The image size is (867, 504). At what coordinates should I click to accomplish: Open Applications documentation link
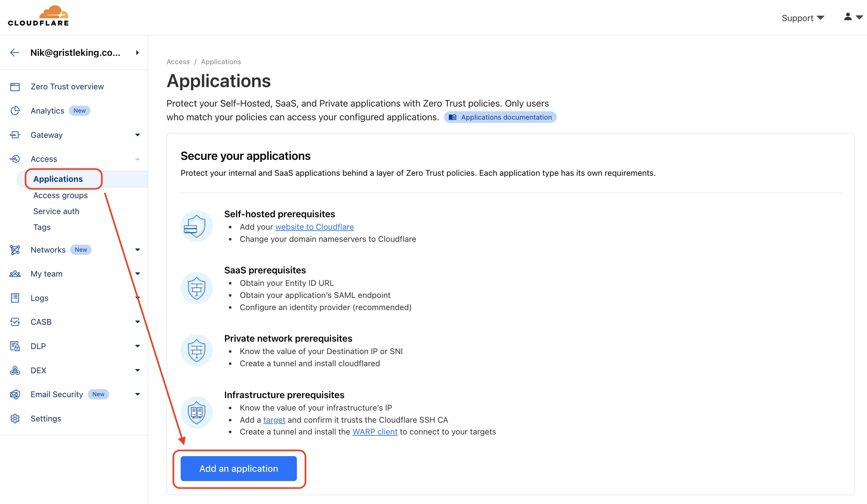501,117
